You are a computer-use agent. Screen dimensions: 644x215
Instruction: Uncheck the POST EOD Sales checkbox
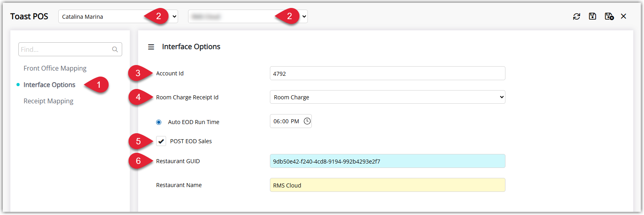[x=161, y=141]
